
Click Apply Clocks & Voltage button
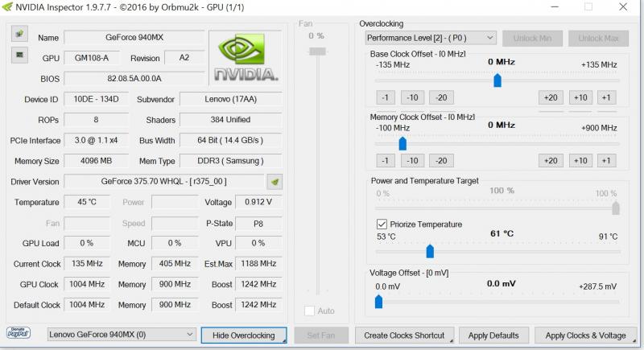click(x=586, y=336)
